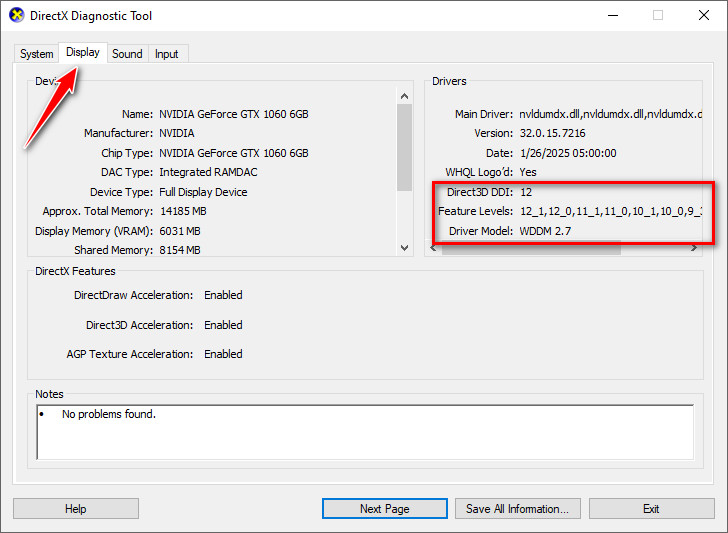Select the Display tab

(83, 52)
